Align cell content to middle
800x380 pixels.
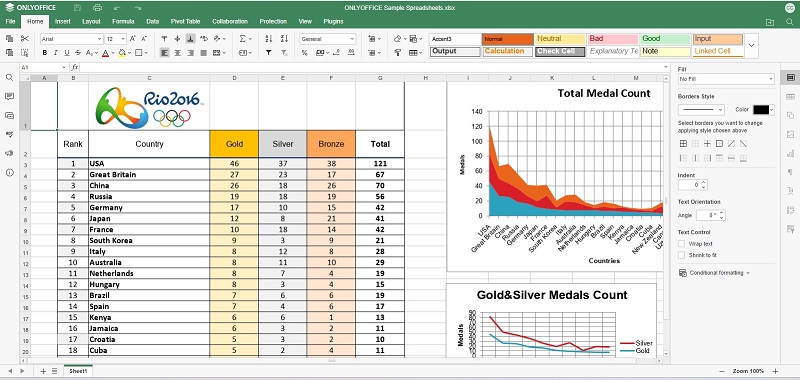177,39
